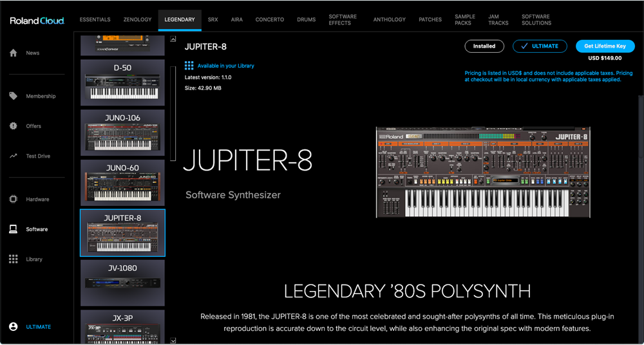
Task: Click the Software Synthesizer subtitle
Action: (x=233, y=194)
